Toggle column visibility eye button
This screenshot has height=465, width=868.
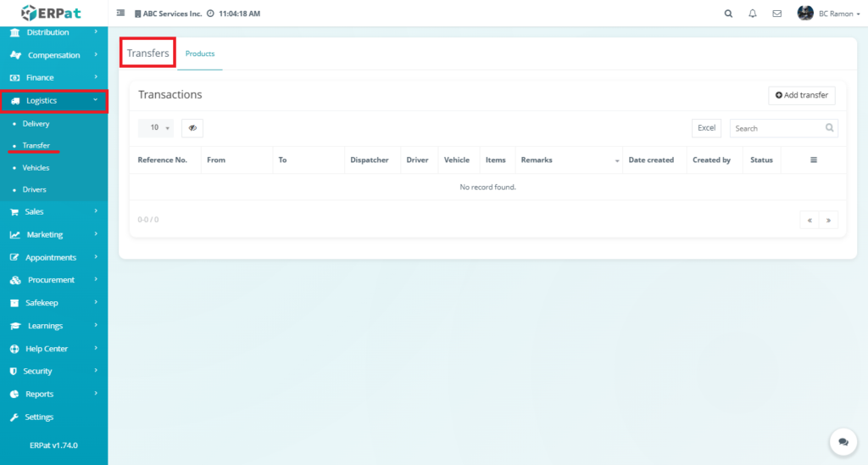192,128
